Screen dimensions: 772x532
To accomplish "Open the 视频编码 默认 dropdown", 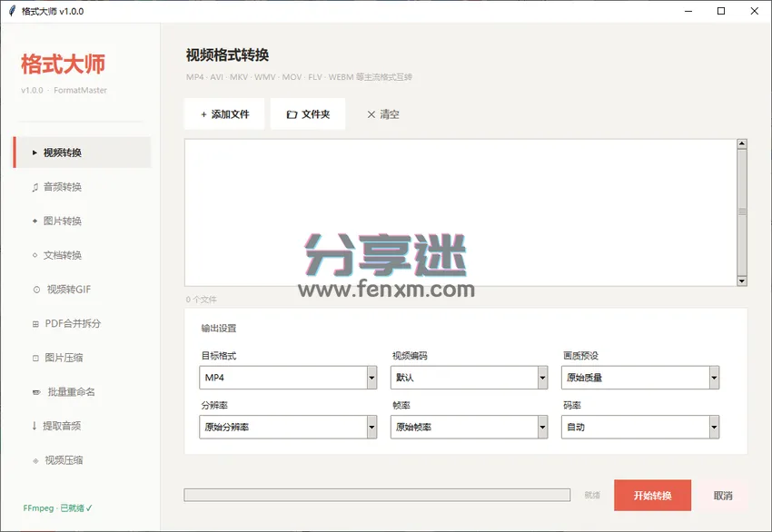I will tap(470, 378).
